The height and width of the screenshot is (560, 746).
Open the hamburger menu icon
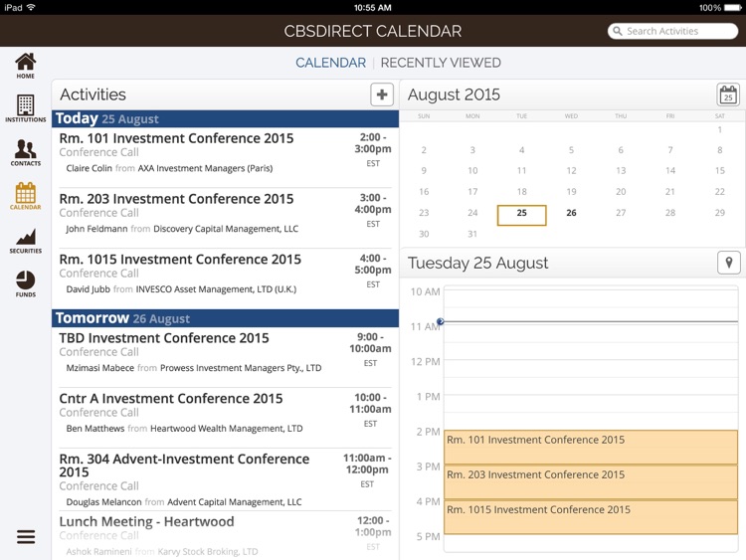coord(26,537)
